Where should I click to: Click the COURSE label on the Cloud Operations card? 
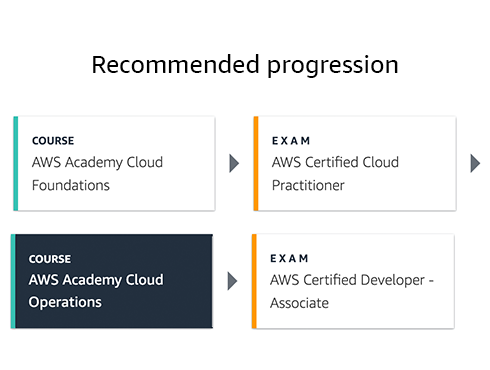click(50, 259)
